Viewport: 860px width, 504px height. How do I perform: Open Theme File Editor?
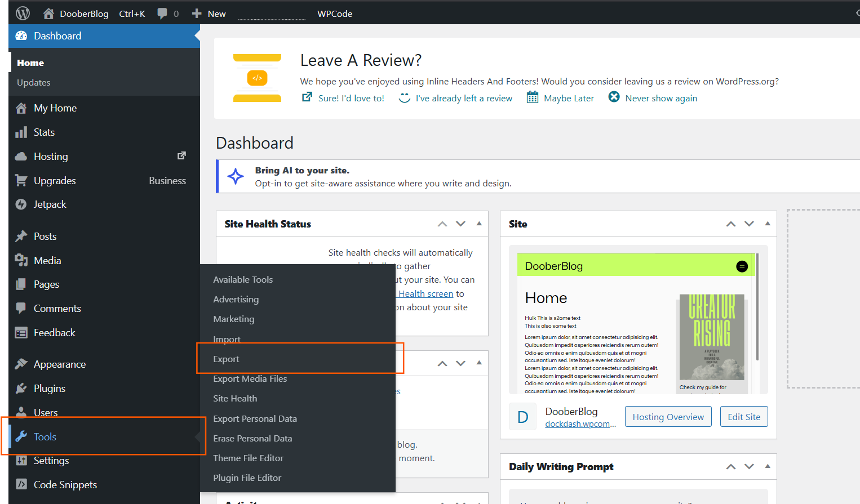tap(248, 458)
